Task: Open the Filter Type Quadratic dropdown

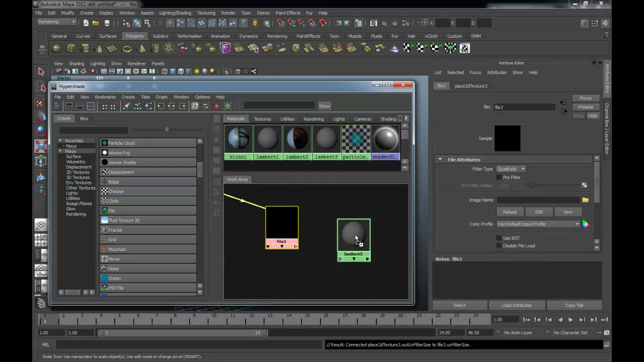Action: 511,169
